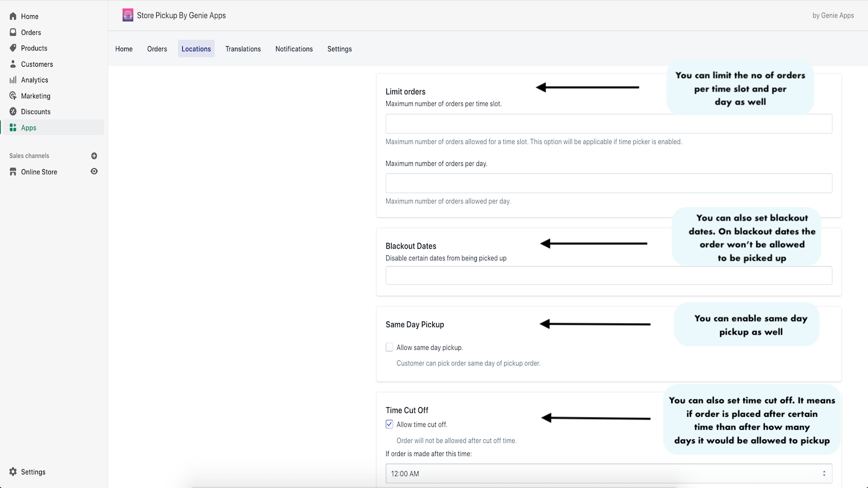Open Settings at bottom of sidebar
The height and width of the screenshot is (488, 868).
coord(33,472)
